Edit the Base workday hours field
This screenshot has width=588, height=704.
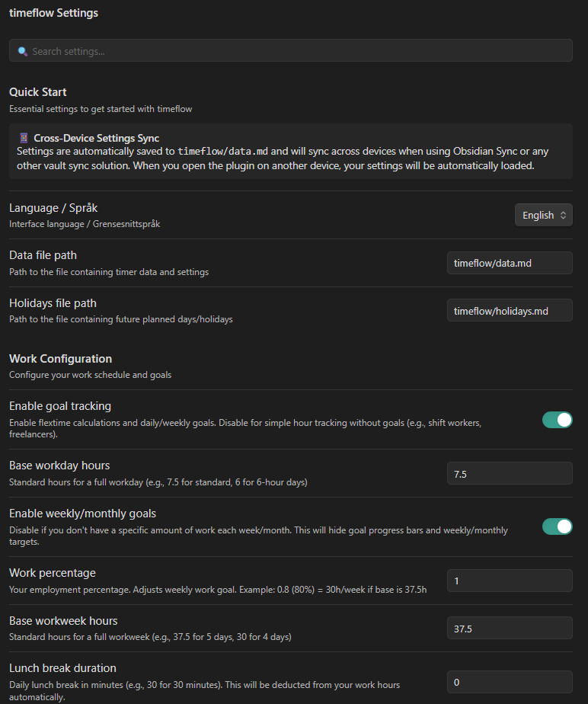click(x=510, y=473)
